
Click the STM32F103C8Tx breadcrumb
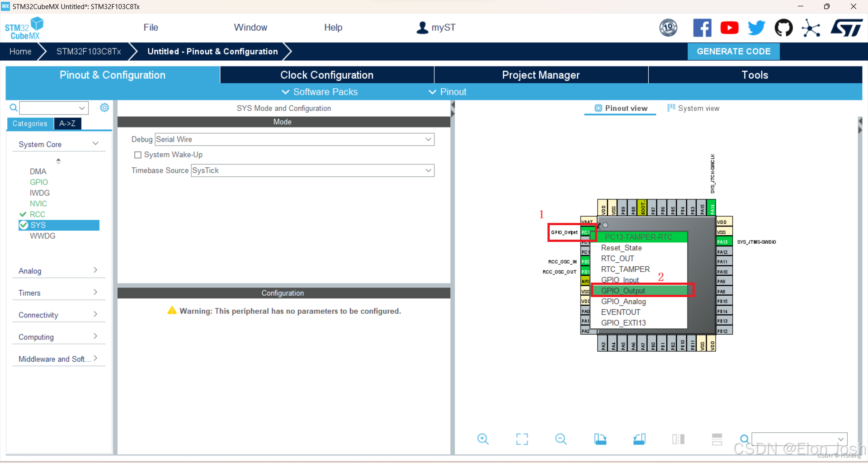click(x=89, y=52)
